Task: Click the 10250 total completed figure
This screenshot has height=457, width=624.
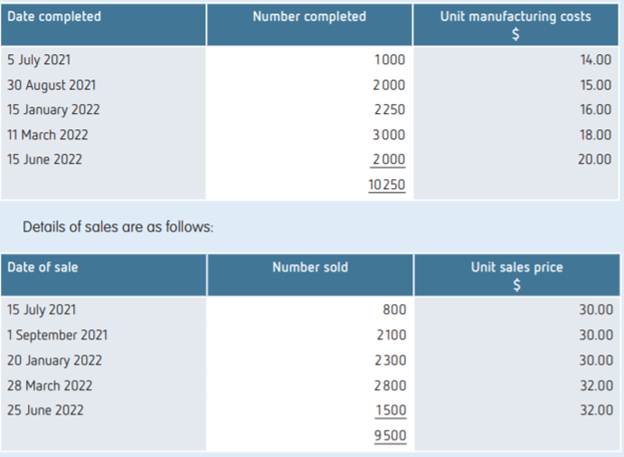Action: pyautogui.click(x=386, y=185)
